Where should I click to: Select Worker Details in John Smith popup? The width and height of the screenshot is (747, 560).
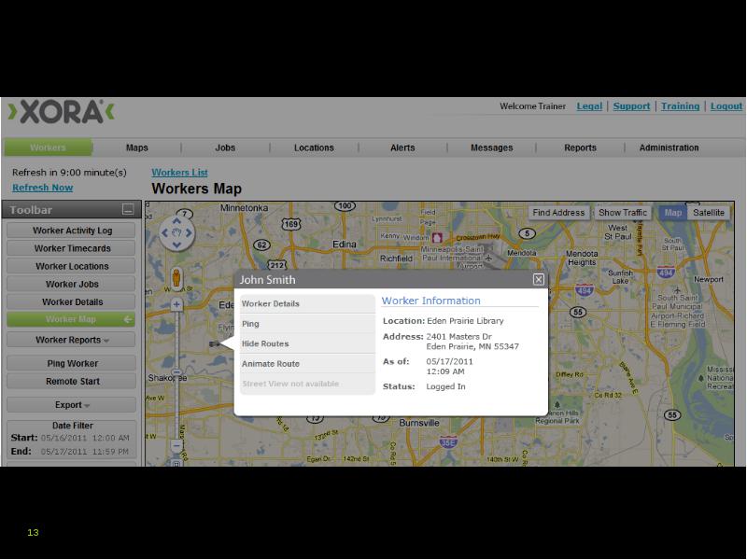tap(308, 304)
